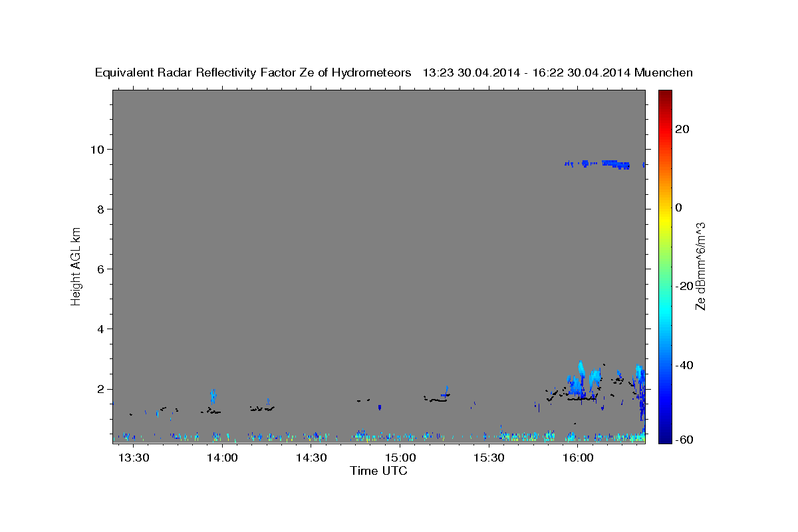The image size is (798, 532).
Task: Click the plot title text
Action: [x=394, y=72]
